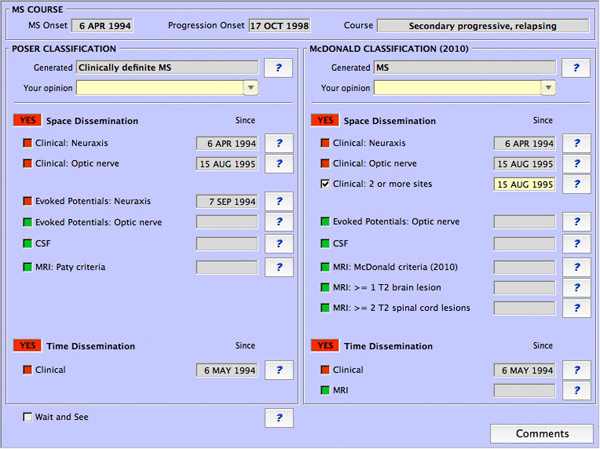Open help for Poser Time Dissemination Clinical
This screenshot has width=600, height=449.
[x=279, y=370]
